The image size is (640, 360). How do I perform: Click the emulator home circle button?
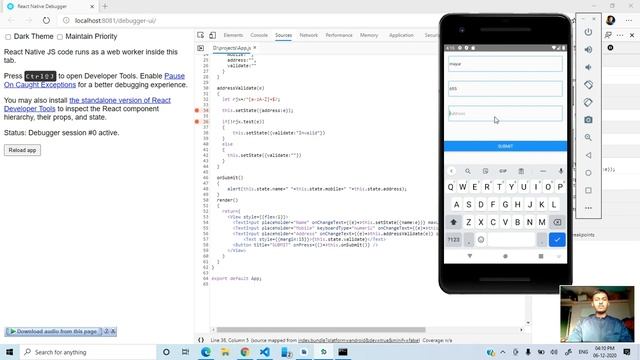pyautogui.click(x=588, y=173)
